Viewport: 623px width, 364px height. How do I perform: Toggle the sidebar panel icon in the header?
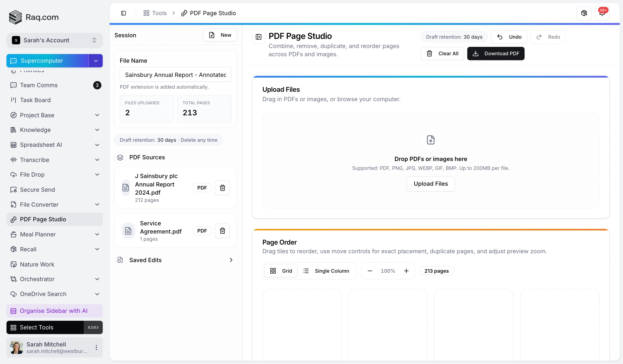[123, 13]
